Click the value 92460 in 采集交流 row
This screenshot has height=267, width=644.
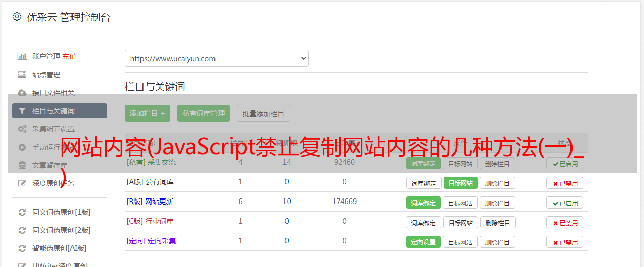[x=344, y=162]
